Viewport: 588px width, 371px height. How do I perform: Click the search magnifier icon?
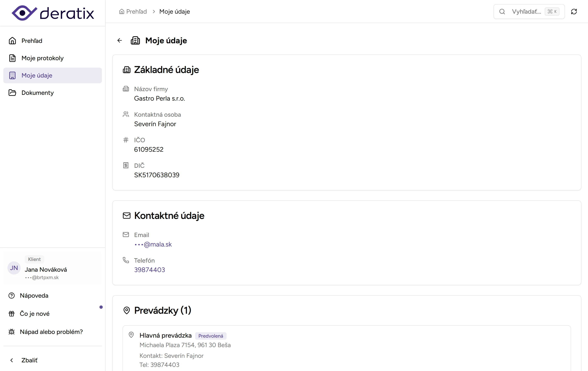(502, 12)
